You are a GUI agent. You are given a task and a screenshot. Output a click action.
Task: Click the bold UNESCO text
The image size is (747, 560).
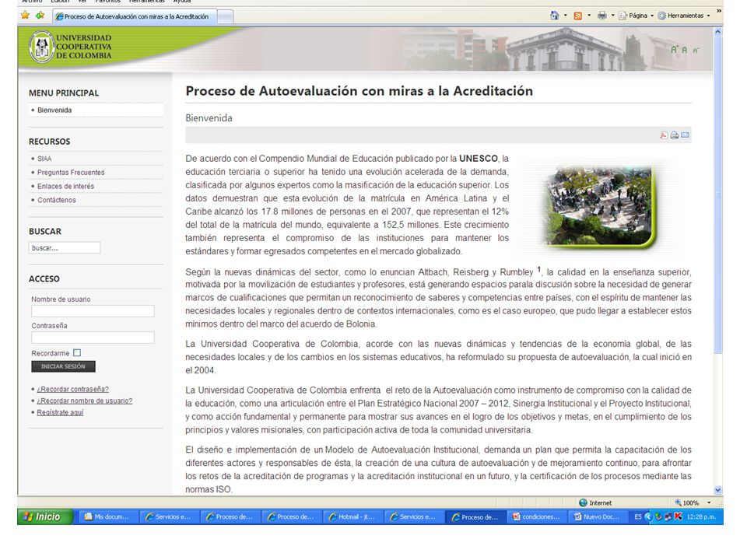tap(479, 159)
